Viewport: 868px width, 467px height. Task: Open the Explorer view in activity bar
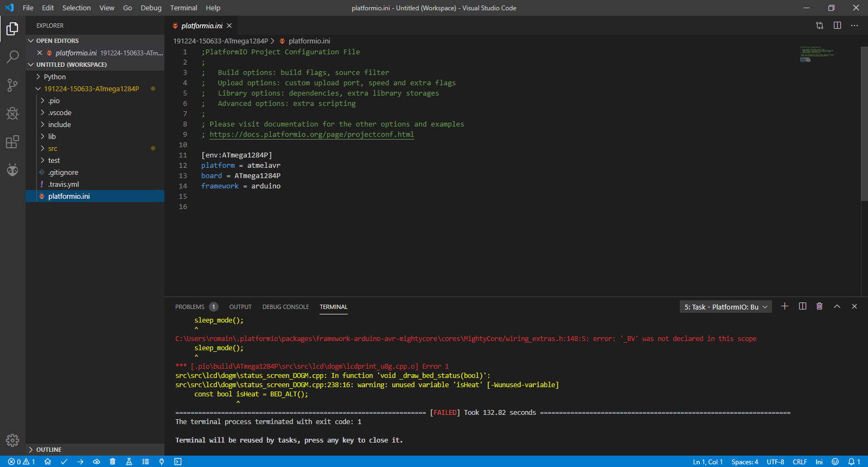click(x=12, y=29)
